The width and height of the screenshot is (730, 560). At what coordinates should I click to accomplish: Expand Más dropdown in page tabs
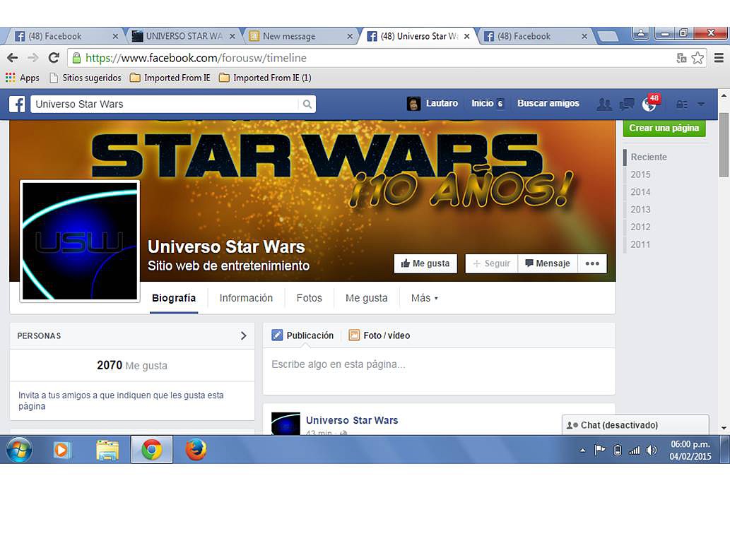[x=424, y=298]
